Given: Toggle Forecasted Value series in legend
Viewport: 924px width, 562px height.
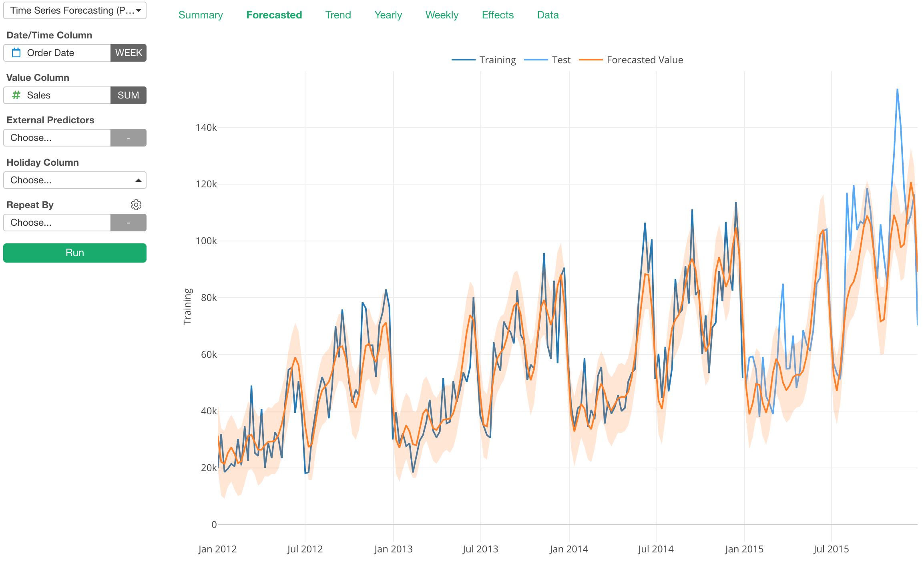Looking at the screenshot, I should click(x=631, y=60).
